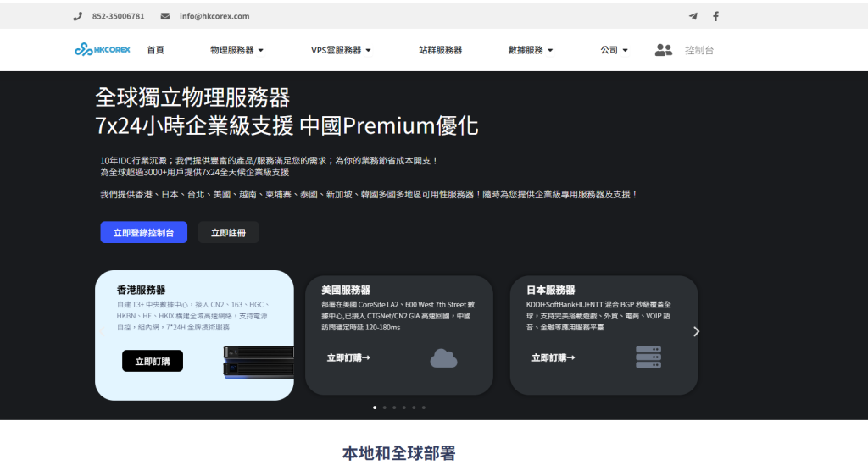The width and height of the screenshot is (868, 465).
Task: Open the Facebook icon link
Action: pyautogui.click(x=715, y=17)
